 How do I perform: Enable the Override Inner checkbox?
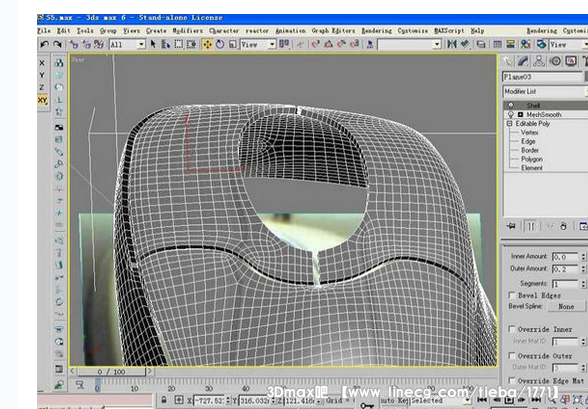tap(512, 329)
